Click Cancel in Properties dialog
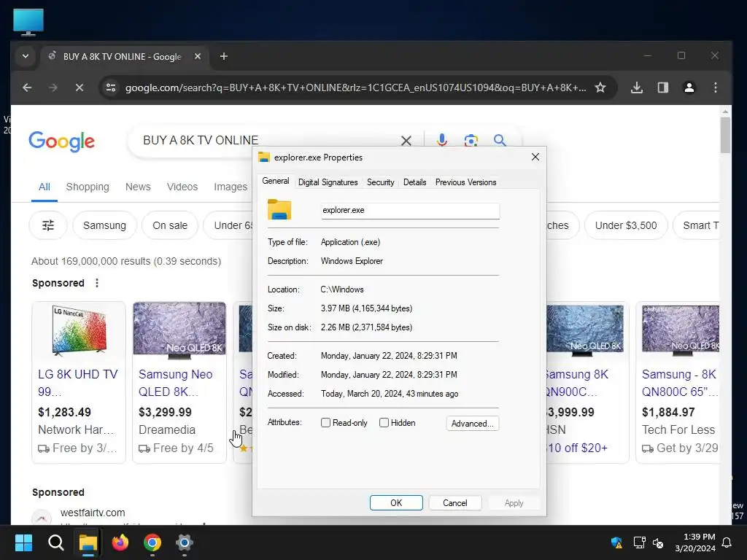 pyautogui.click(x=455, y=503)
